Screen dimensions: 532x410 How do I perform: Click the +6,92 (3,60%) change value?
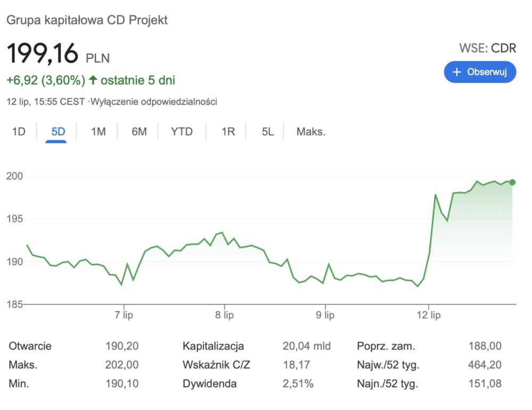coord(46,80)
